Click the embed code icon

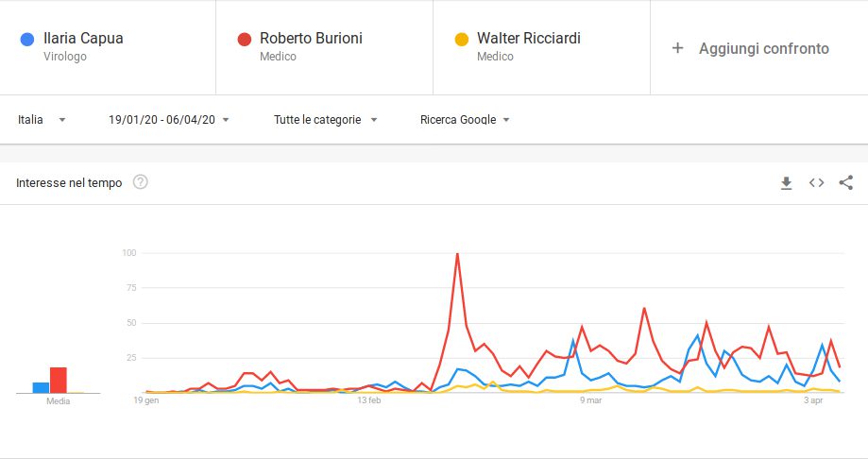pos(816,183)
